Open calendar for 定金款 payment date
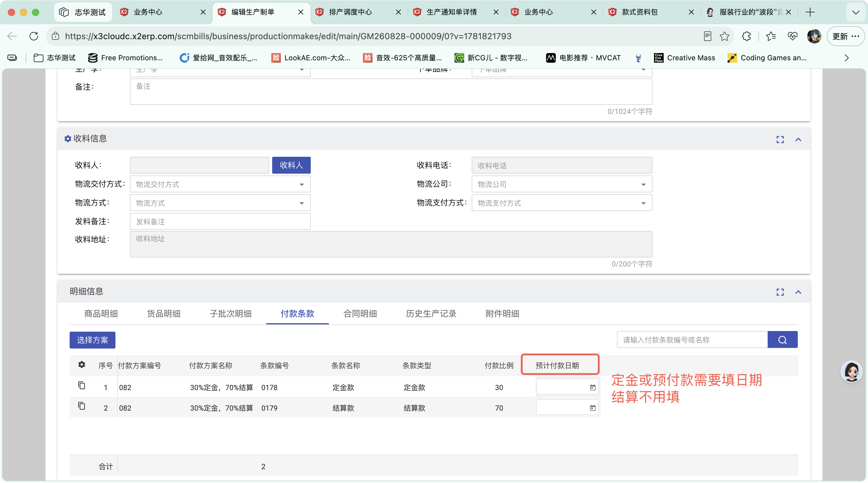This screenshot has height=483, width=868. 593,388
